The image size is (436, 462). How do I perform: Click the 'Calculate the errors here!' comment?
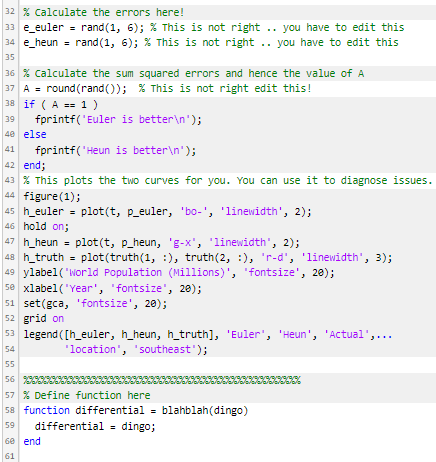[x=103, y=12]
